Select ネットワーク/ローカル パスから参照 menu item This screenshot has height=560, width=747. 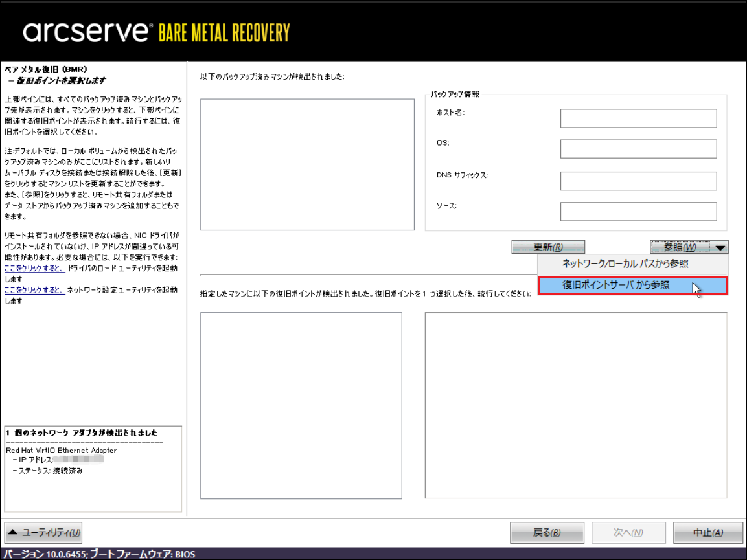coord(625,264)
